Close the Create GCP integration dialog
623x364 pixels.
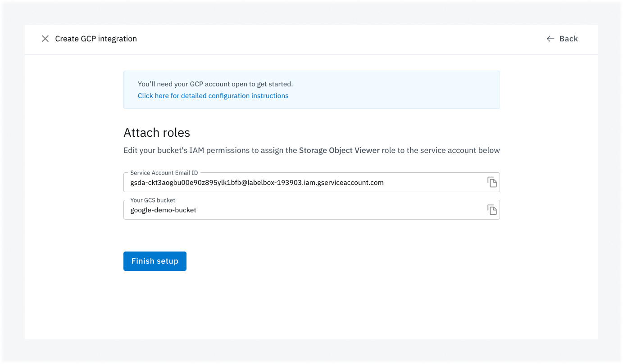point(45,39)
